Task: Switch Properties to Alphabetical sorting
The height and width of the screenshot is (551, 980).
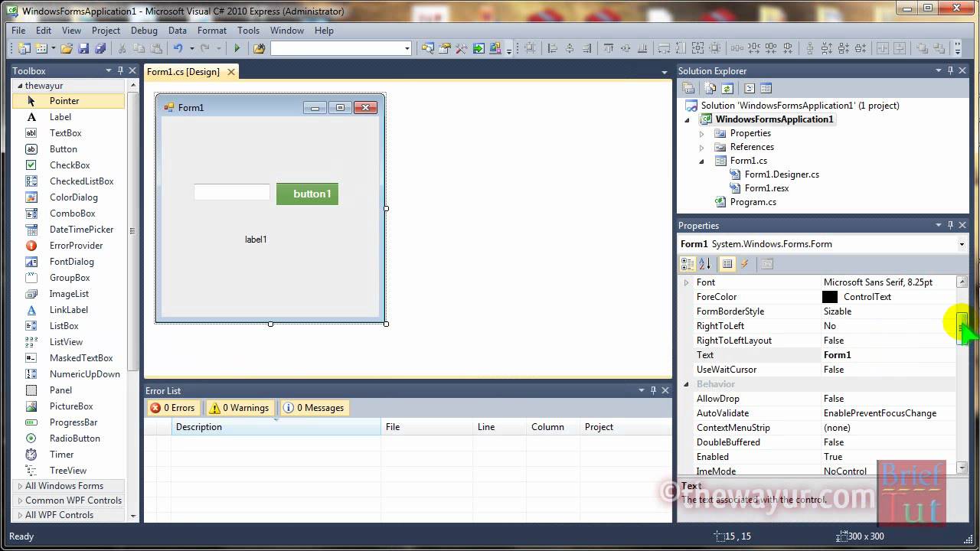Action: (x=704, y=264)
